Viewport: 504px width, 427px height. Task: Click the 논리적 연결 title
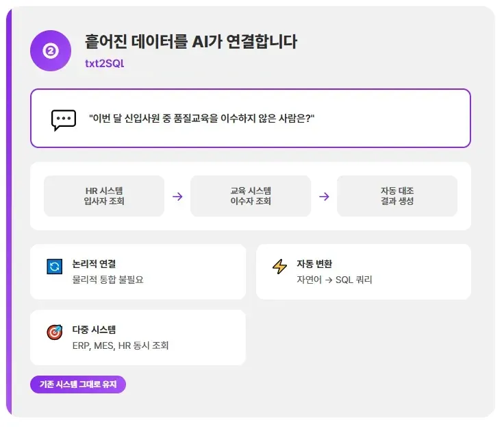coord(94,264)
